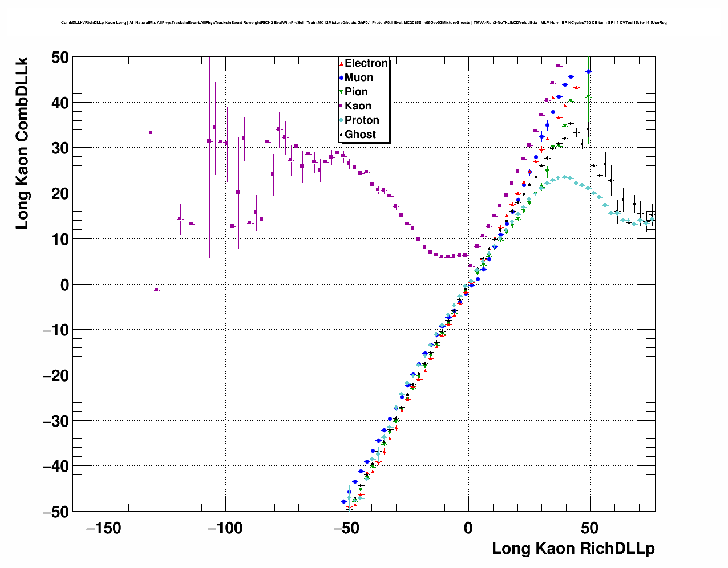Select the Kaon label in the legend
The width and height of the screenshot is (728, 568).
[x=358, y=106]
